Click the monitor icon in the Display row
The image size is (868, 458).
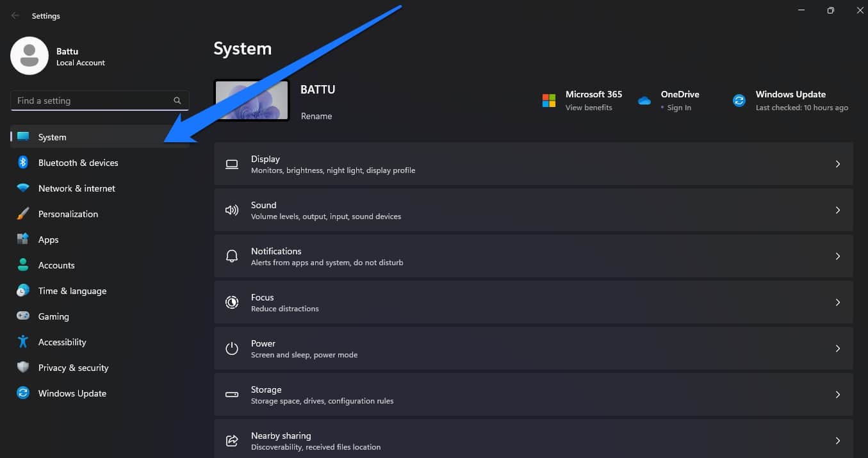pyautogui.click(x=231, y=164)
